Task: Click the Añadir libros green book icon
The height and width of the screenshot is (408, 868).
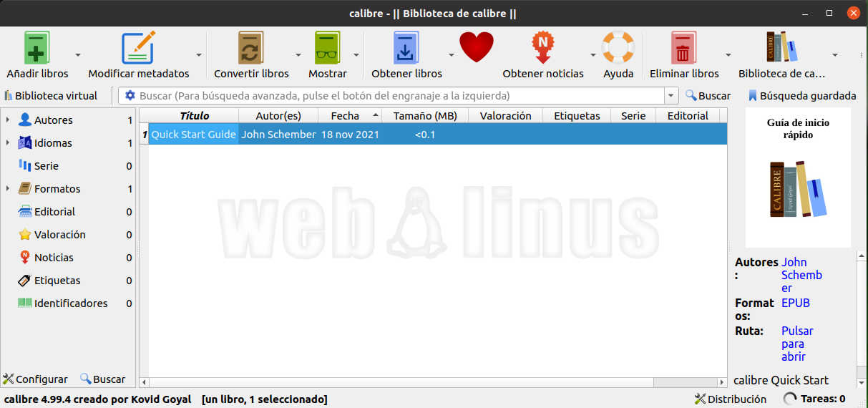Action: tap(37, 48)
